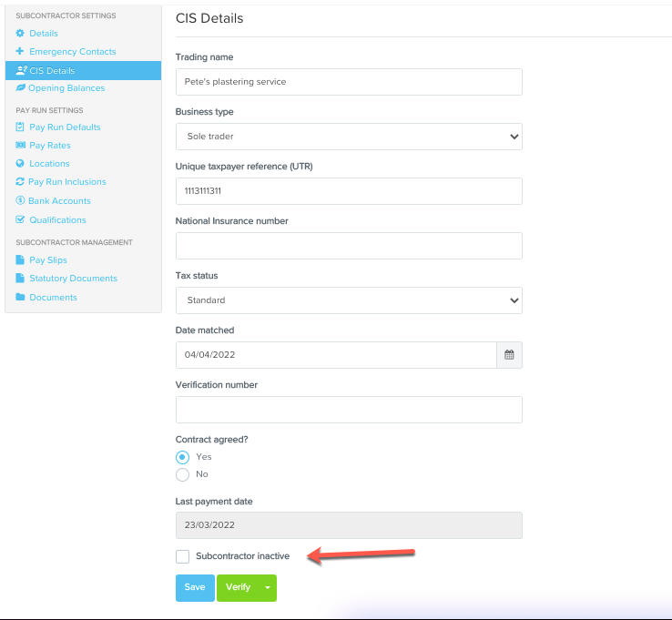Open the Verify button dropdown arrow
This screenshot has height=620, width=672.
[x=268, y=588]
